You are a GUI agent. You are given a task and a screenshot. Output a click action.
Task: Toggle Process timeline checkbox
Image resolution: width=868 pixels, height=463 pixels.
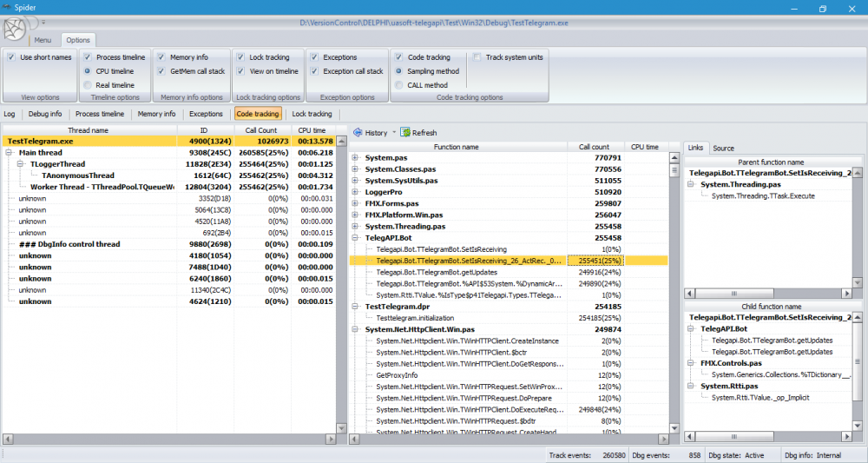(88, 57)
